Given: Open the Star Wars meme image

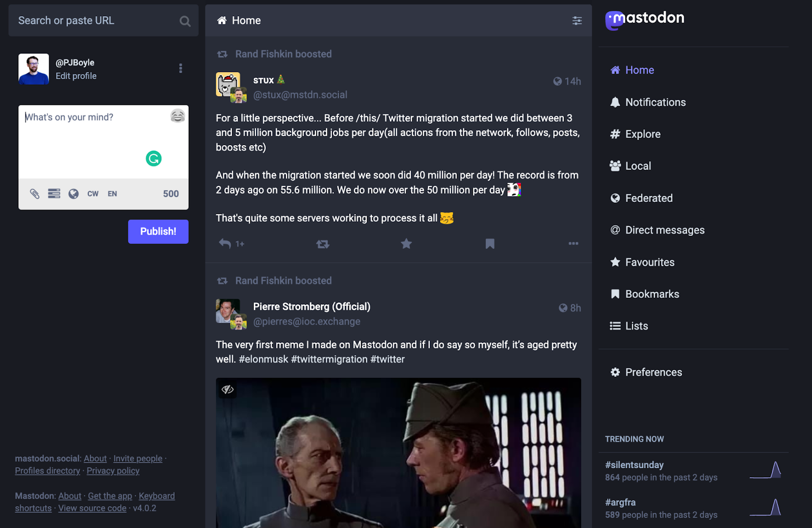Looking at the screenshot, I should [x=398, y=453].
